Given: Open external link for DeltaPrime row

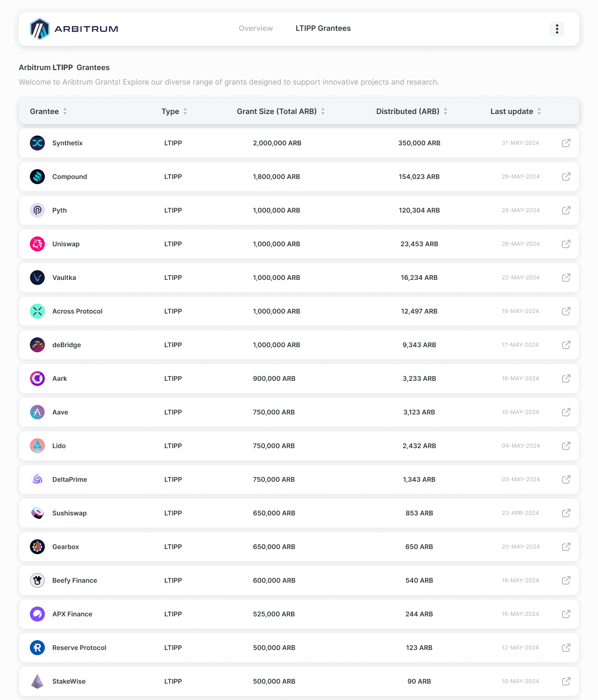Looking at the screenshot, I should tap(566, 479).
